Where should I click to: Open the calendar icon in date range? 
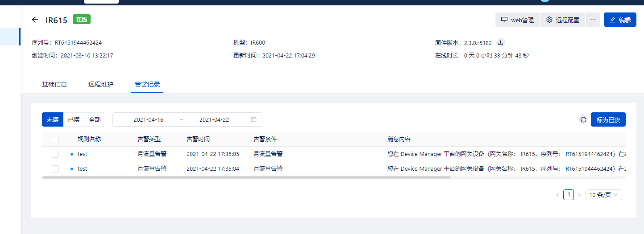pyautogui.click(x=253, y=119)
